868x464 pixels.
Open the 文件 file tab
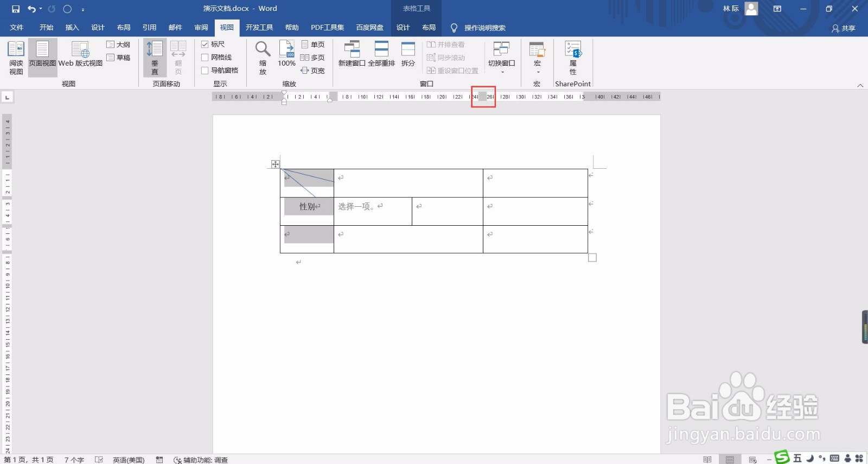(x=17, y=28)
